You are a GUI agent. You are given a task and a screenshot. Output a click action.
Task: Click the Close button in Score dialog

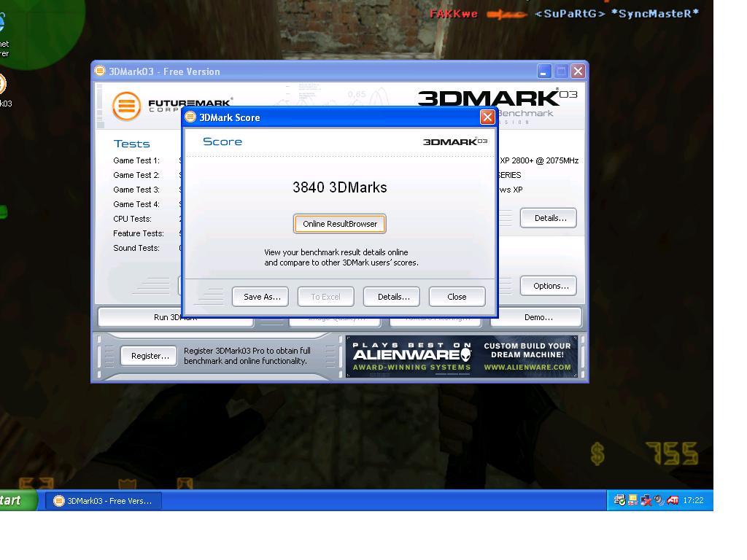[457, 297]
